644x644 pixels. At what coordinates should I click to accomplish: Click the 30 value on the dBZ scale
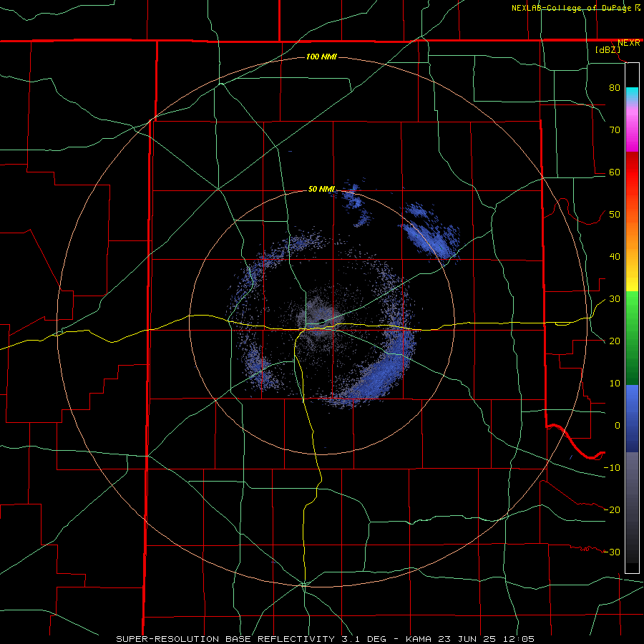(615, 298)
